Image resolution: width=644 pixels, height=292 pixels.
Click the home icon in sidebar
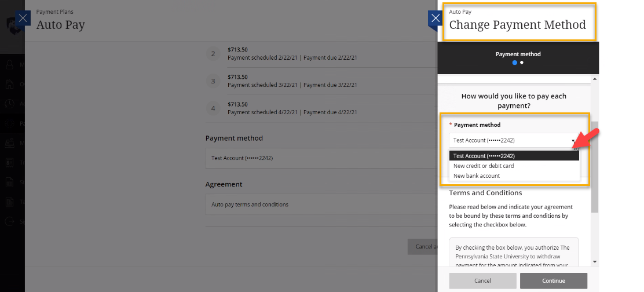pyautogui.click(x=10, y=84)
